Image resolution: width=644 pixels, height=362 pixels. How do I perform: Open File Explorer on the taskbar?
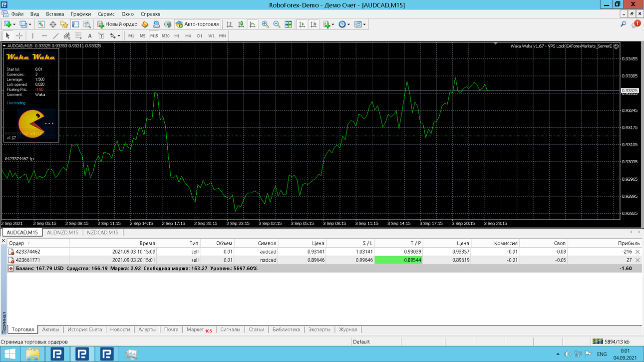[33, 355]
